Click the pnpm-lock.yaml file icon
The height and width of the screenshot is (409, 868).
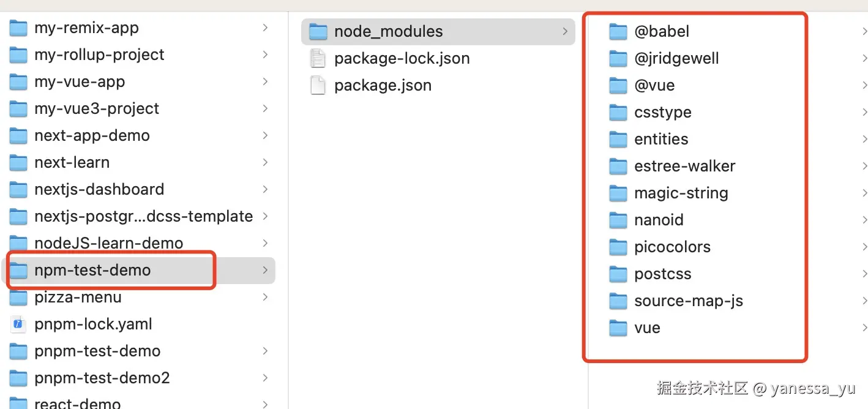click(18, 324)
